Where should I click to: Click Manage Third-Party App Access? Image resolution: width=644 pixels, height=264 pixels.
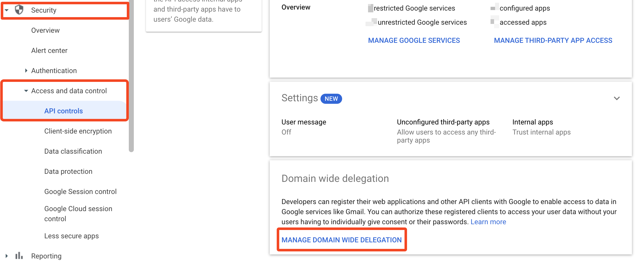pyautogui.click(x=553, y=40)
